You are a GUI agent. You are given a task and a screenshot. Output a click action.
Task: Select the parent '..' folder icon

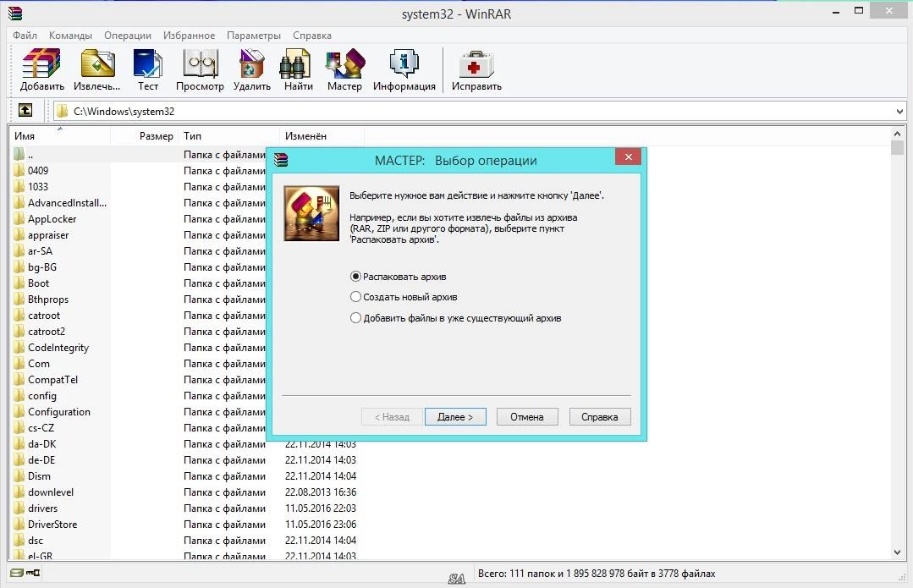coord(19,154)
